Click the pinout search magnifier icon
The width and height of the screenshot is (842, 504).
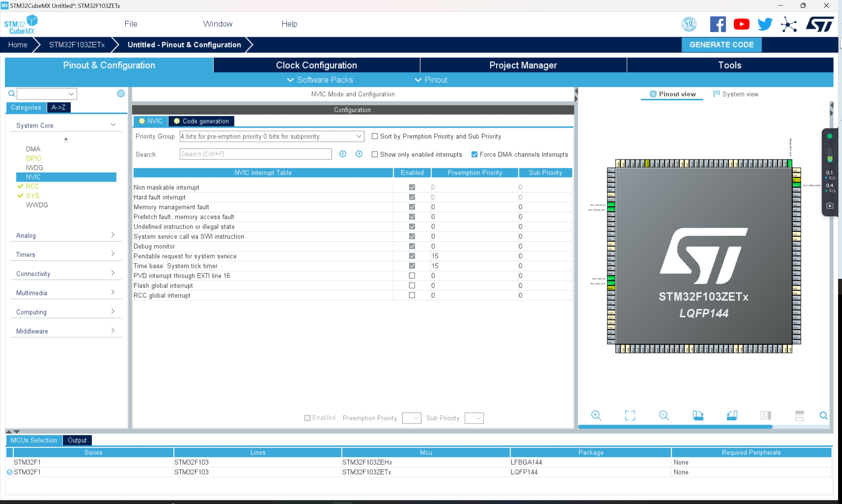tap(823, 415)
